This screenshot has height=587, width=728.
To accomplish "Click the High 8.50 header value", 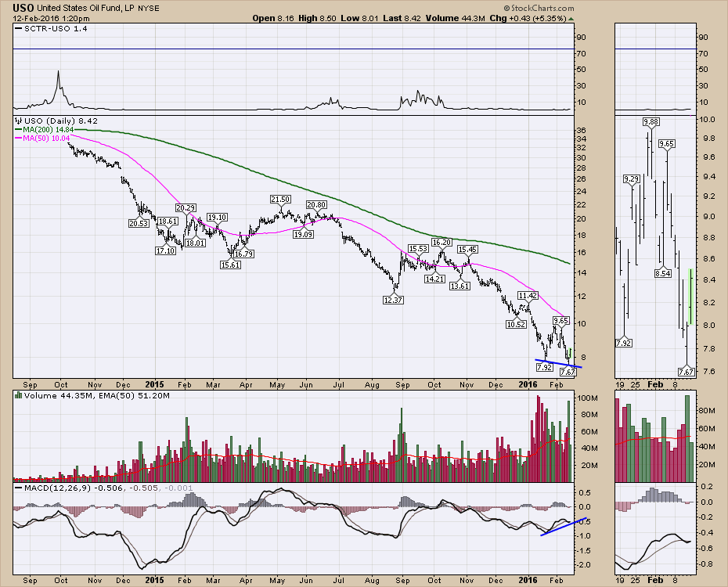I will point(317,19).
